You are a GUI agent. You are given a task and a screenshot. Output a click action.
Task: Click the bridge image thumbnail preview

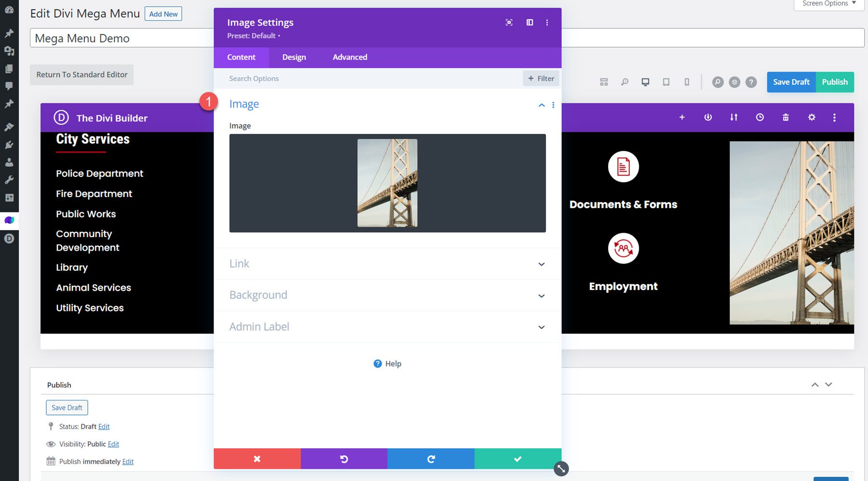(x=387, y=183)
